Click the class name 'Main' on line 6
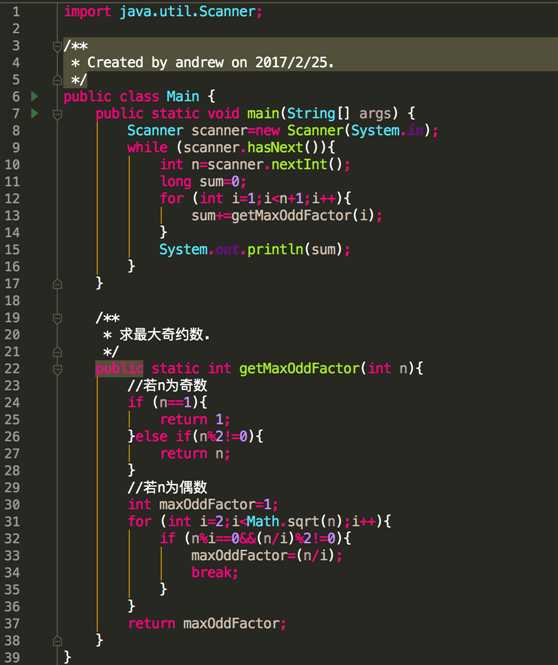 point(183,97)
